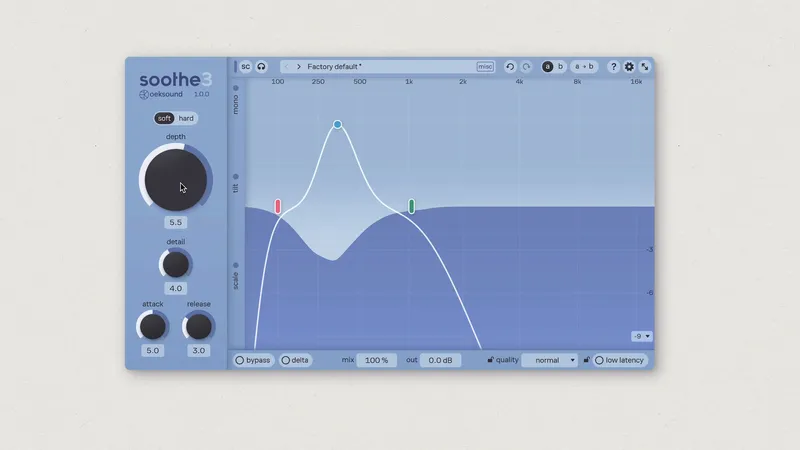Undo the last change

click(x=510, y=67)
